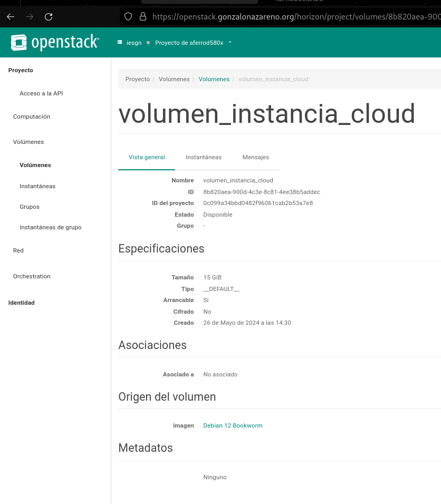This screenshot has width=441, height=504.
Task: Click the Origen del volumen heading
Action: point(167,396)
